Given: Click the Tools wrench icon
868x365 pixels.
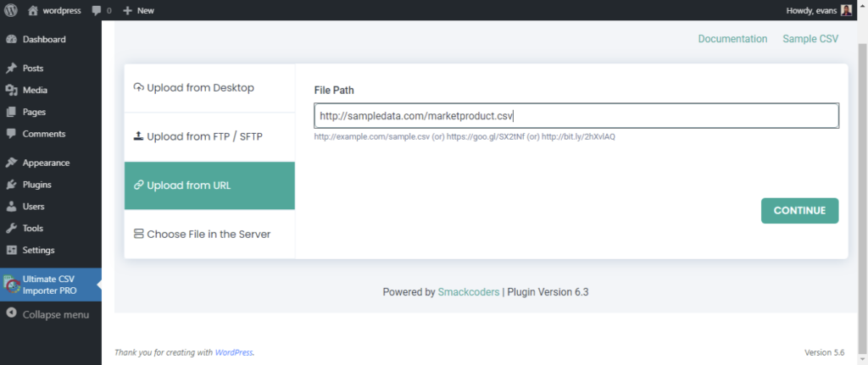Looking at the screenshot, I should [11, 229].
